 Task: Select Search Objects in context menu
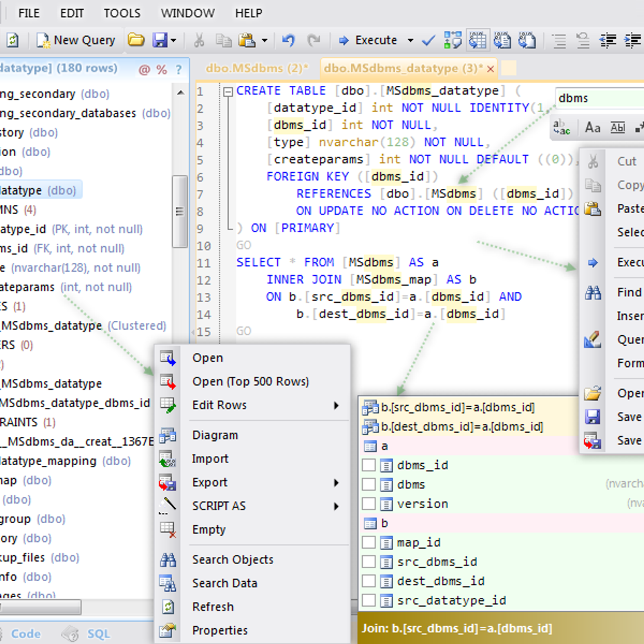pyautogui.click(x=252, y=559)
